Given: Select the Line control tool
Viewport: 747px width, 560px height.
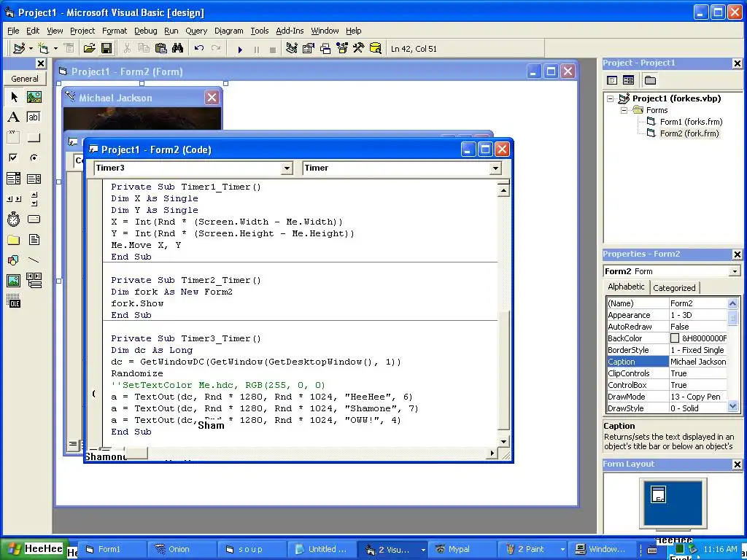Looking at the screenshot, I should [x=34, y=260].
